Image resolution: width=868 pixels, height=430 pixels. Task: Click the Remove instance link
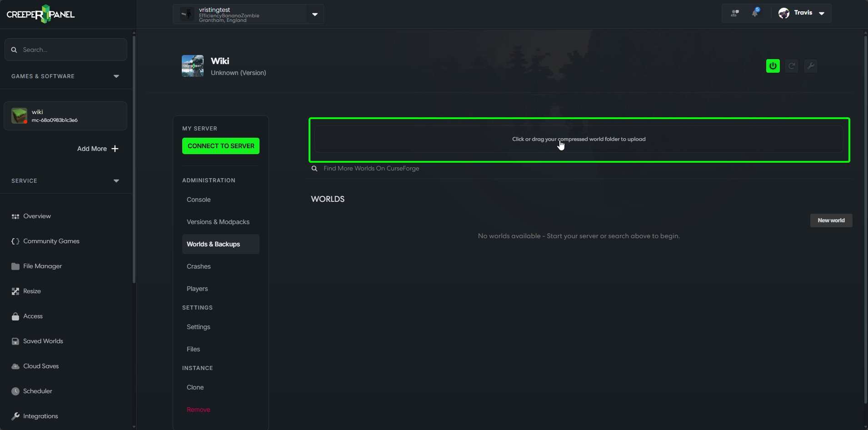pyautogui.click(x=198, y=410)
